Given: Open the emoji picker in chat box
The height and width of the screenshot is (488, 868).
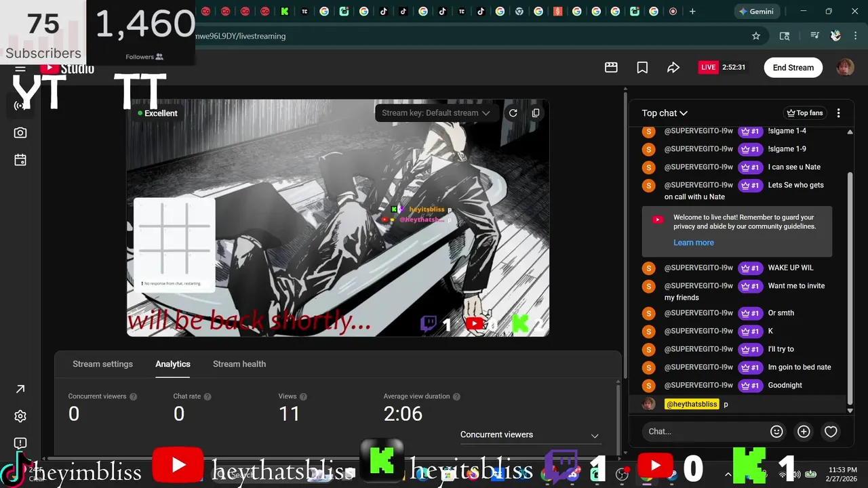Looking at the screenshot, I should pyautogui.click(x=776, y=431).
